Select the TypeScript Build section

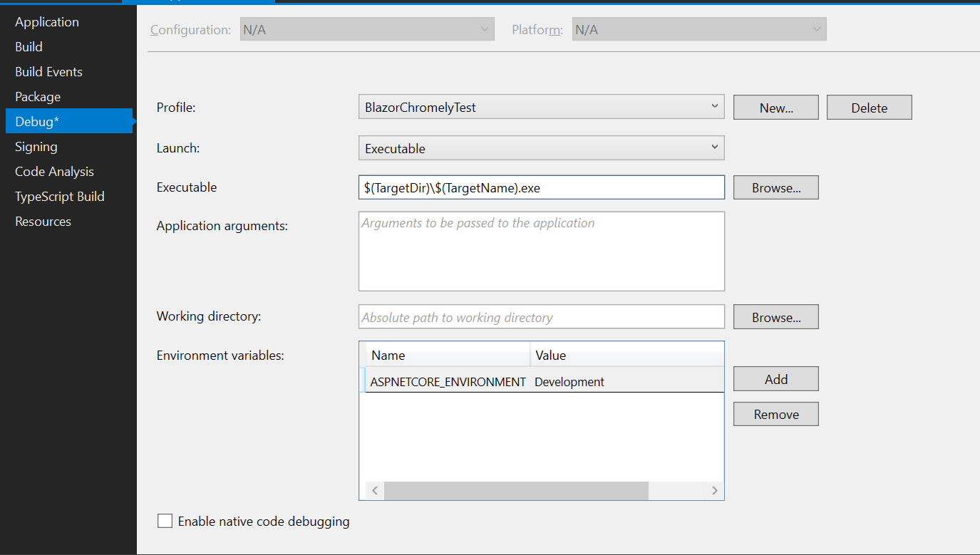click(x=59, y=196)
